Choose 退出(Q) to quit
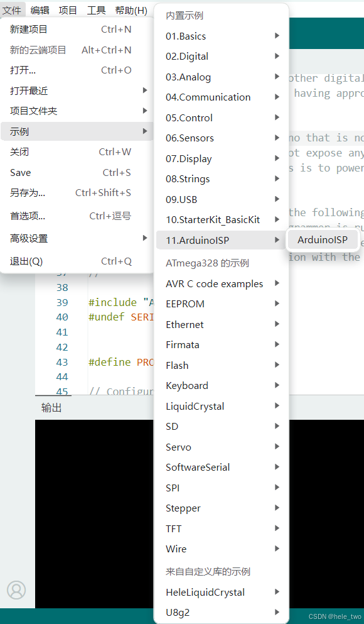Screen dimensions: 364x624 coord(77,261)
